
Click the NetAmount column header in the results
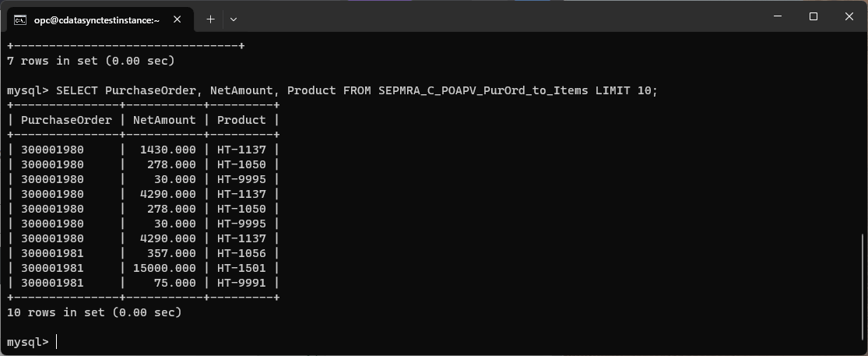pos(164,120)
